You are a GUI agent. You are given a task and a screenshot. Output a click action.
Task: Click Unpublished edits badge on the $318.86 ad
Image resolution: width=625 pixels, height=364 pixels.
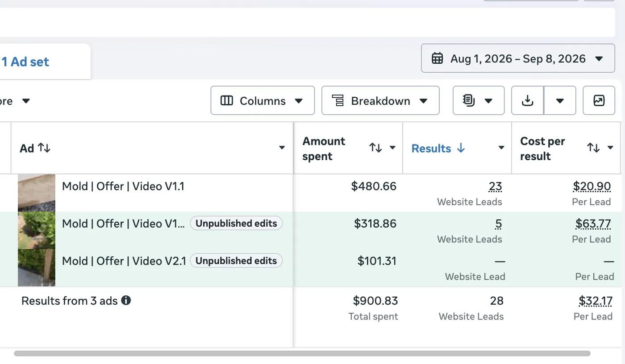click(236, 223)
